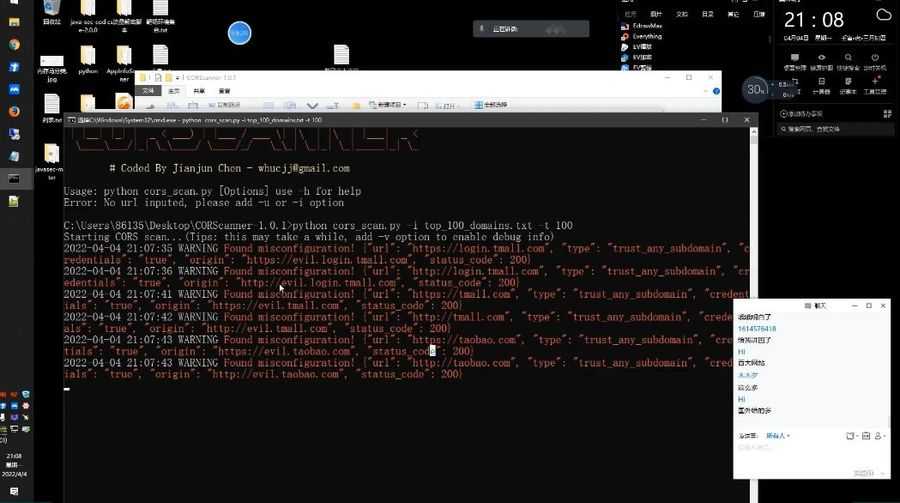Launch Chrome from the taskbar
The width and height of the screenshot is (900, 503).
point(14,44)
